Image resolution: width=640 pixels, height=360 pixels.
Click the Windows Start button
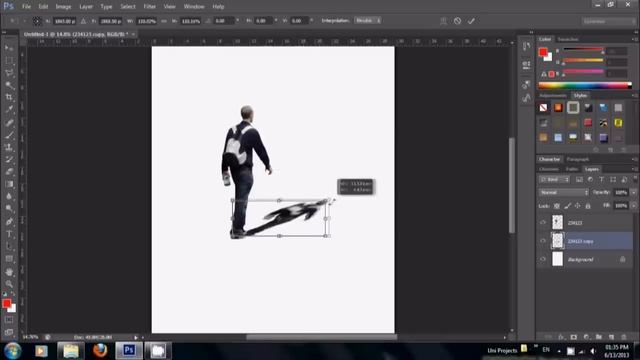click(13, 351)
